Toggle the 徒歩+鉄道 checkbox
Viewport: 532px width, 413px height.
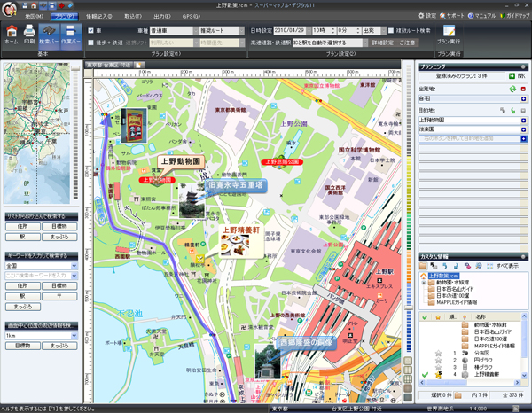click(92, 42)
